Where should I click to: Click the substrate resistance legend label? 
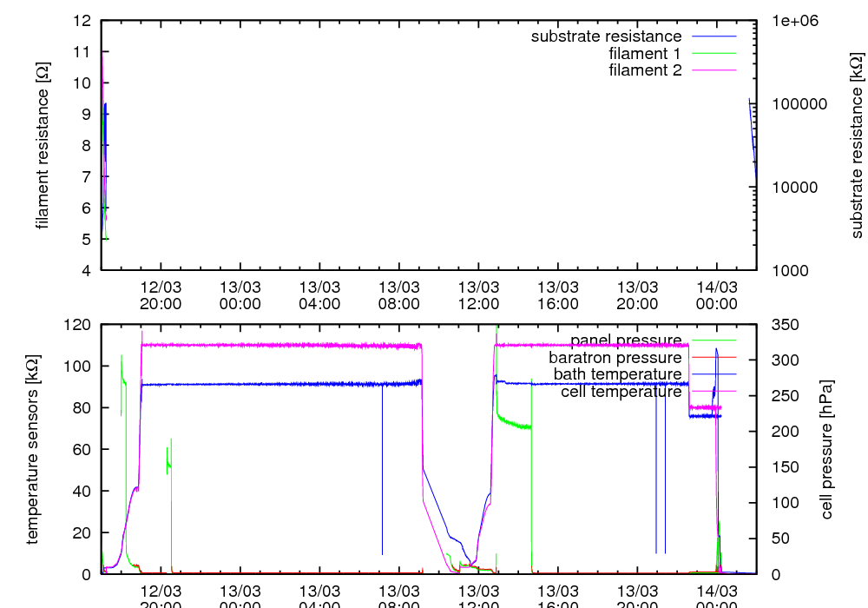point(606,36)
